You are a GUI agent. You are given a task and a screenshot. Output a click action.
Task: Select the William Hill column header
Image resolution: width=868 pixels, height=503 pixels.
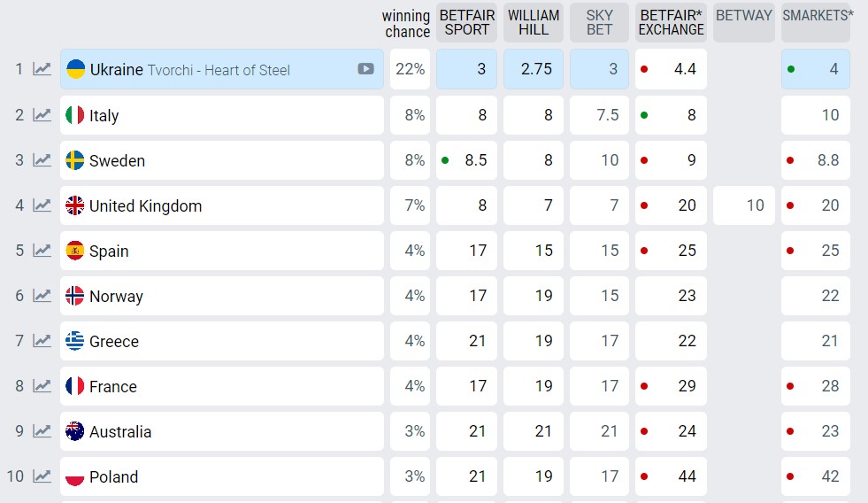[534, 23]
